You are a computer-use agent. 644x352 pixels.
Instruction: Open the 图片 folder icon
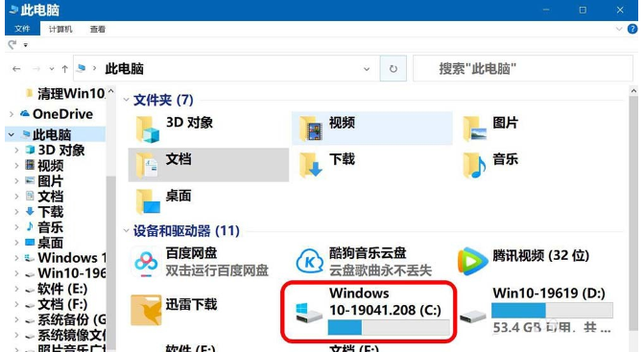pyautogui.click(x=474, y=129)
